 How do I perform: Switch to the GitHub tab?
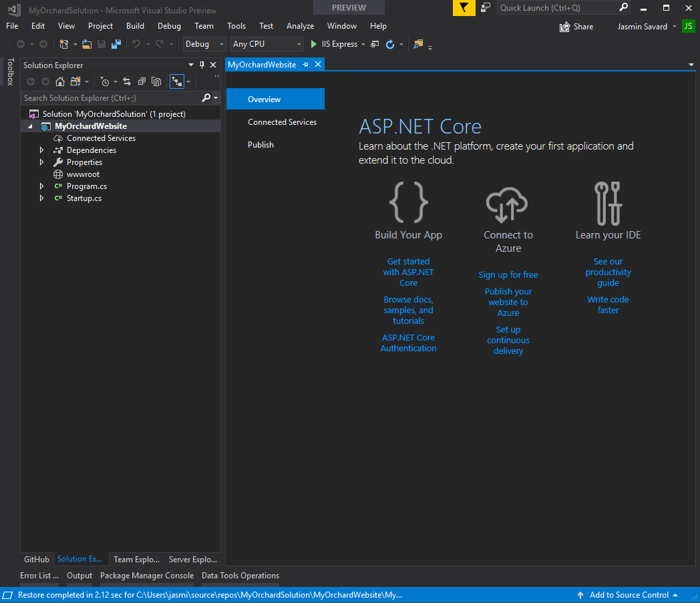37,559
